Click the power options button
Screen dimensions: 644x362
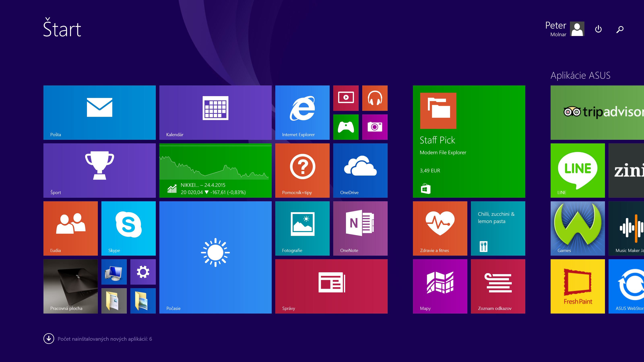tap(598, 29)
